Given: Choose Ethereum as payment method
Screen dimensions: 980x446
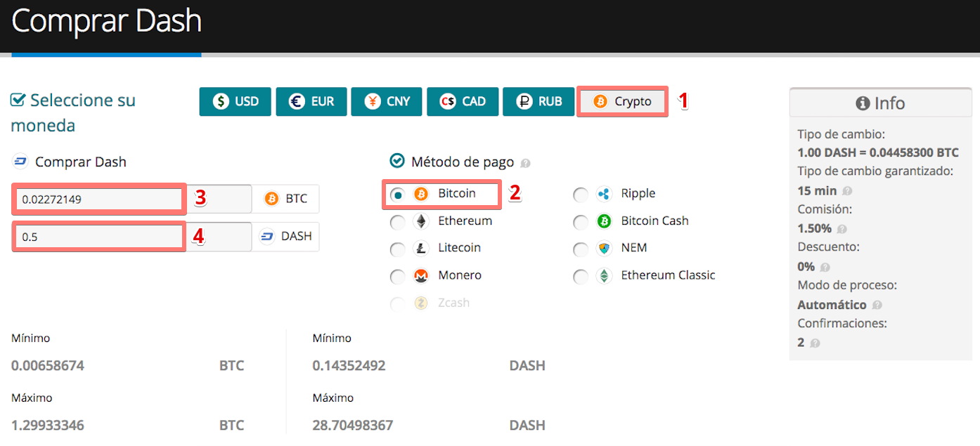Looking at the screenshot, I should click(398, 222).
